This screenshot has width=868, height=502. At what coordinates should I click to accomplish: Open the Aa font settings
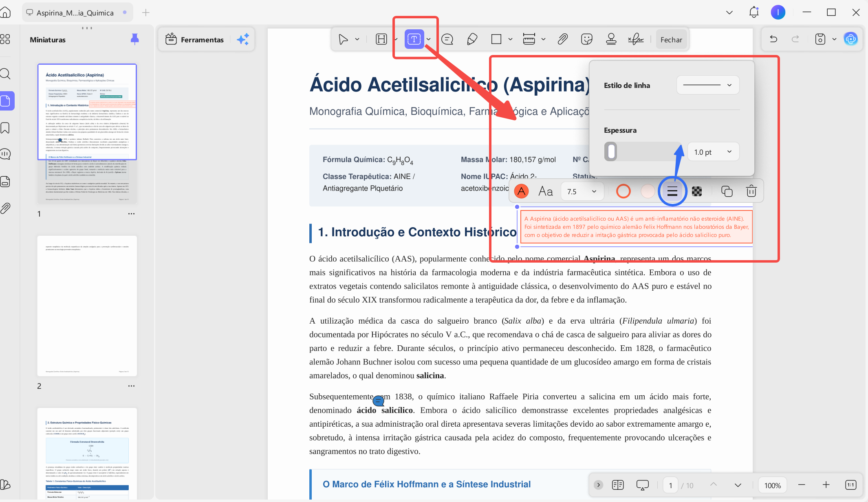[546, 191]
